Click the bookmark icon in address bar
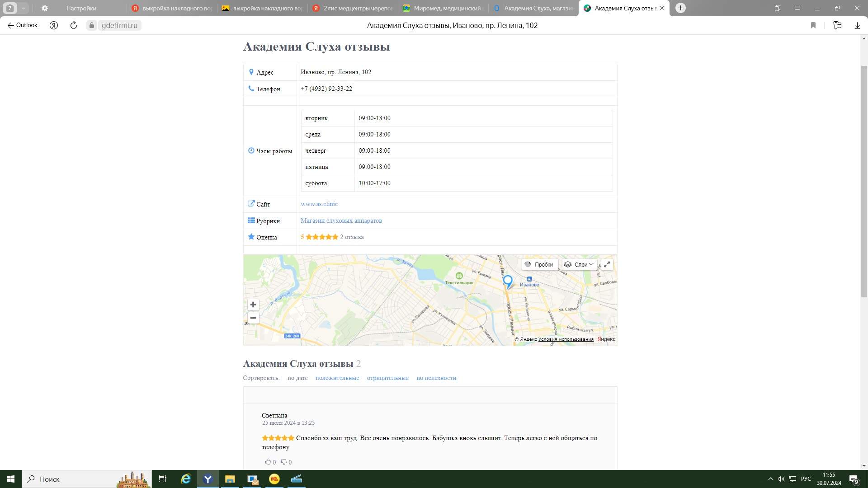Screen dimensions: 868x488 (x=813, y=25)
